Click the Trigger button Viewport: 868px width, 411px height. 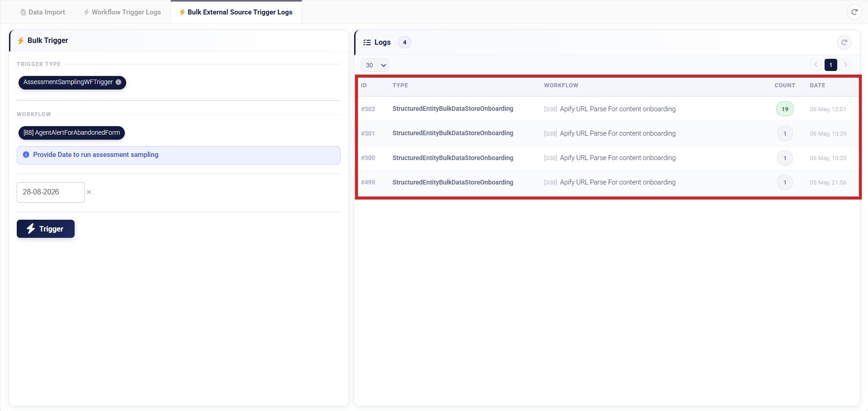46,229
